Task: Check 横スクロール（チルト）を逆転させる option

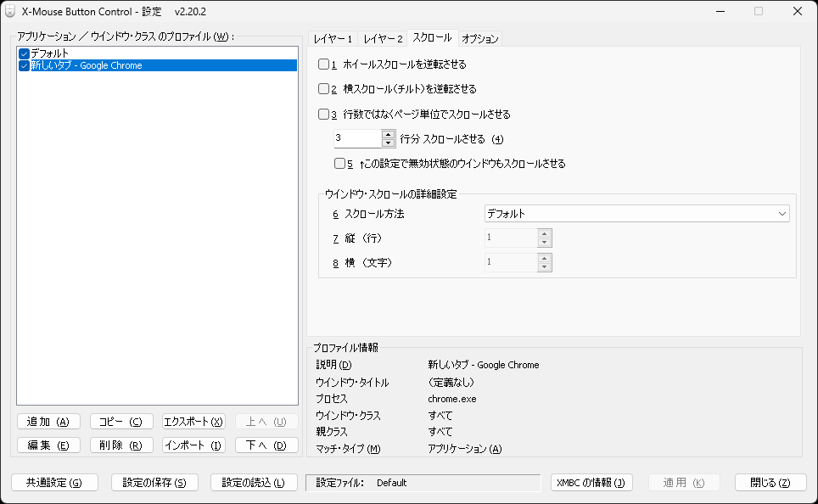Action: (x=323, y=88)
